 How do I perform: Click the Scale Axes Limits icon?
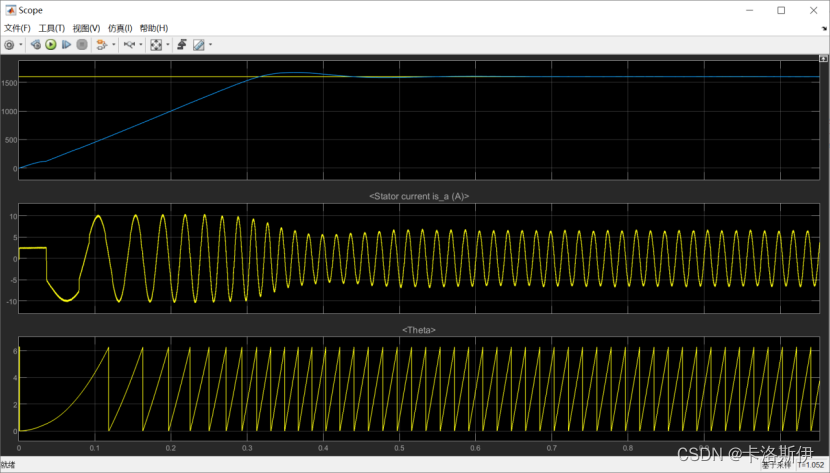[x=156, y=45]
